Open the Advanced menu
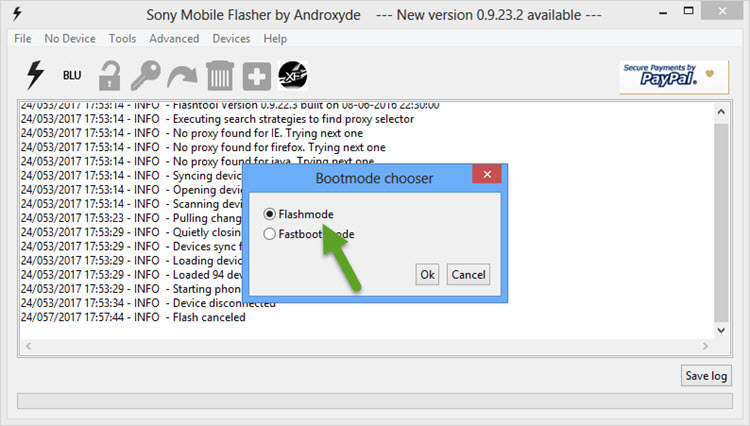This screenshot has width=750, height=426. click(174, 38)
